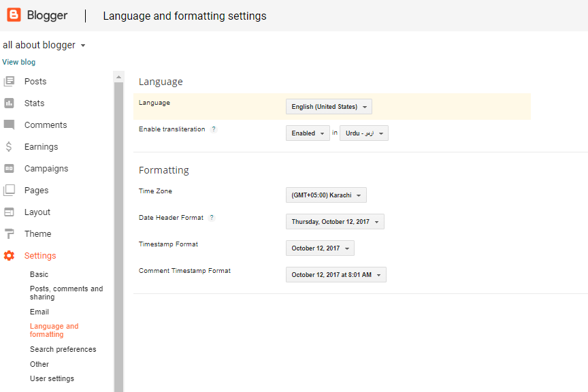Select the Stats icon in sidebar
The width and height of the screenshot is (588, 392).
click(x=10, y=103)
